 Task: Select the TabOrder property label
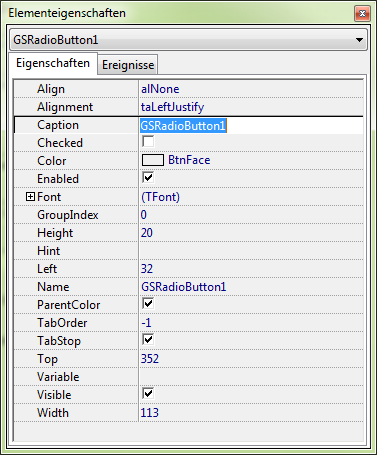pos(62,323)
